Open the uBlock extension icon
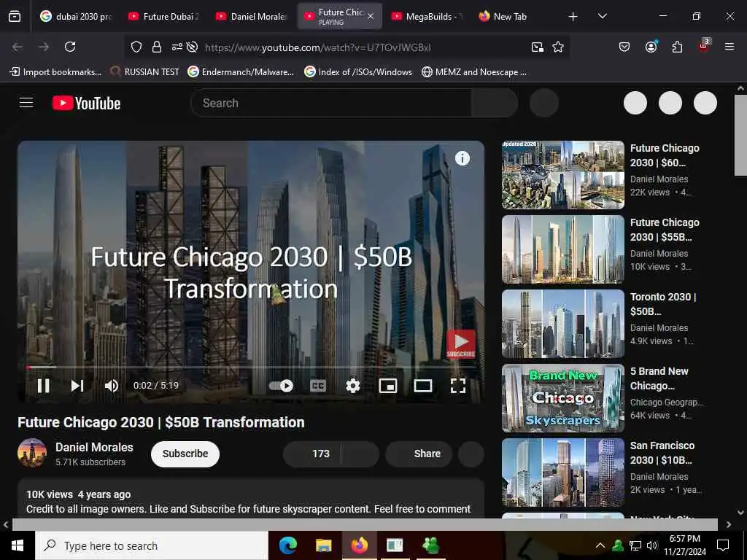This screenshot has width=747, height=560. [x=704, y=46]
